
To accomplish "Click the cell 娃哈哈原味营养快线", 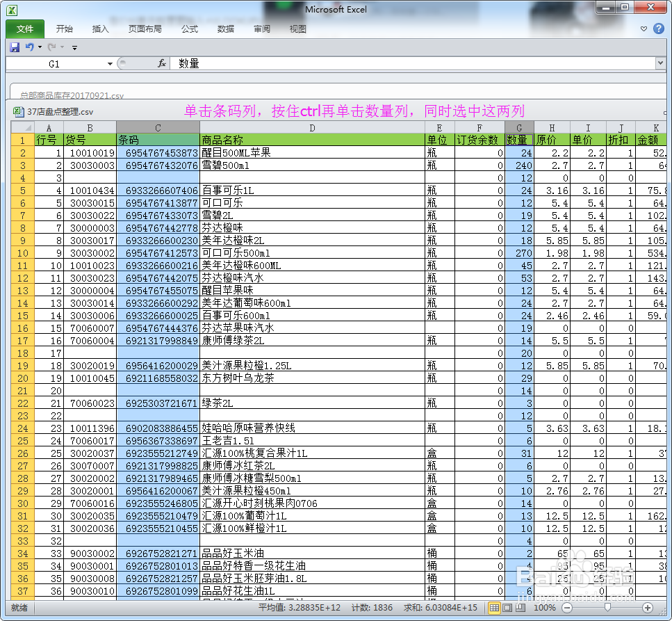I will (x=312, y=428).
